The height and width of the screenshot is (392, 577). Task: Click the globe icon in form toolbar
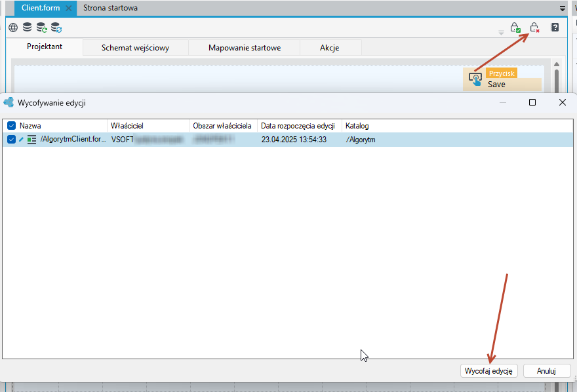(13, 28)
